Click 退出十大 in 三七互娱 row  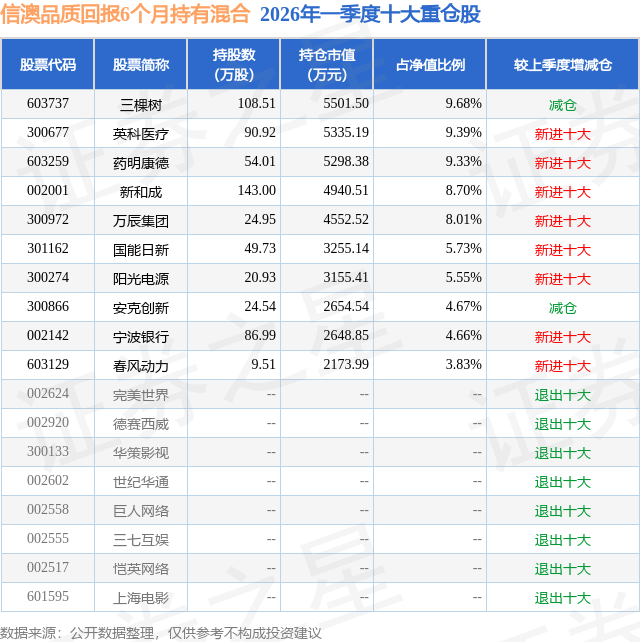(x=563, y=540)
